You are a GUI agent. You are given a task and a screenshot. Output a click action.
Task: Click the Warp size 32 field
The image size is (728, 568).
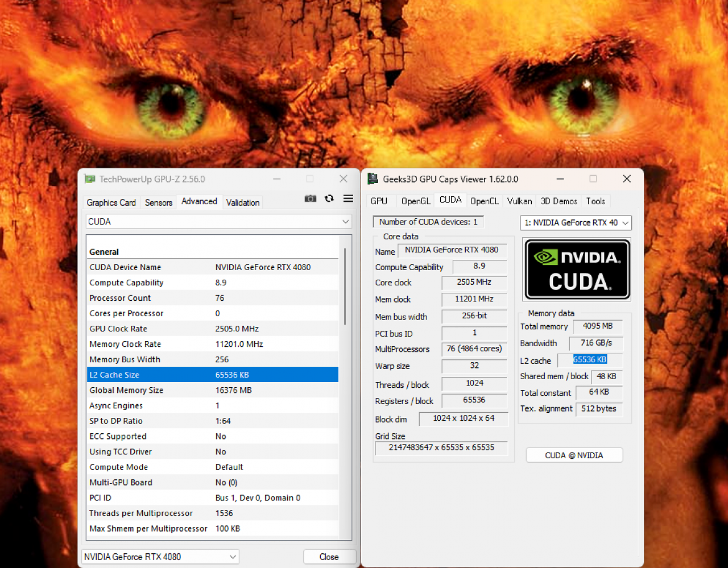[474, 366]
